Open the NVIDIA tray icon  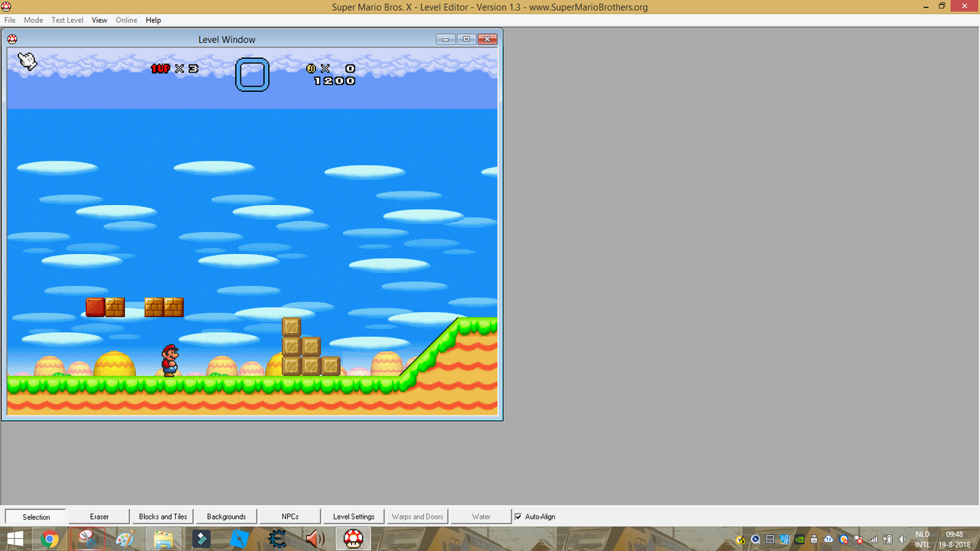[x=799, y=540]
